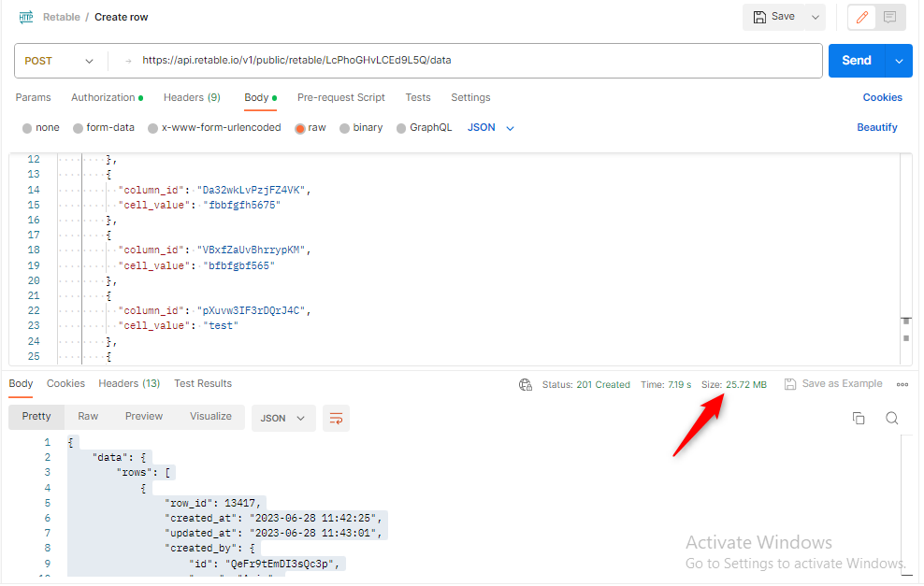
Task: Click the Beautify link
Action: point(877,128)
